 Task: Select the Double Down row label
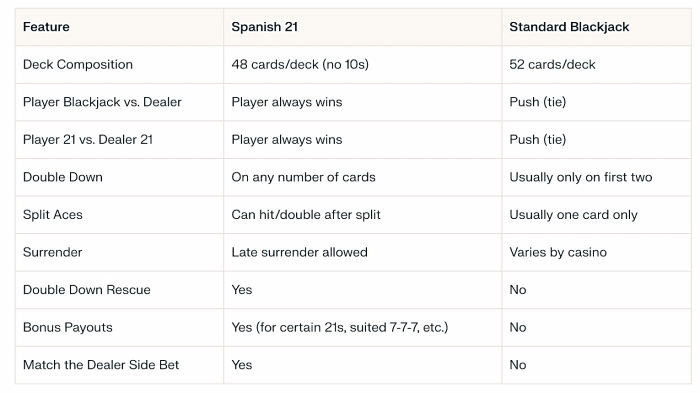coord(62,177)
